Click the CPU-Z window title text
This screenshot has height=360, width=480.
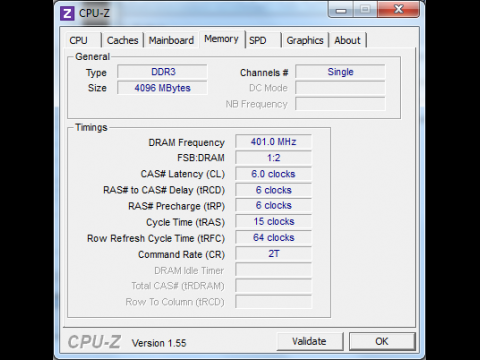pos(94,13)
